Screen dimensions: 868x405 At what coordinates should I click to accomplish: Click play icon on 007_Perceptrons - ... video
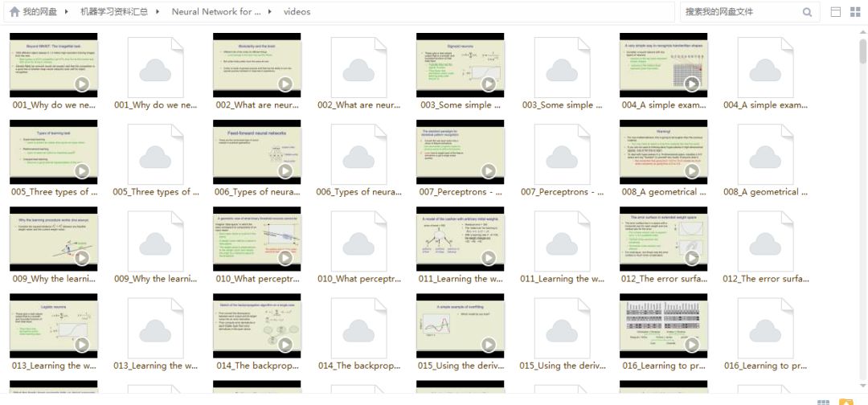[489, 171]
